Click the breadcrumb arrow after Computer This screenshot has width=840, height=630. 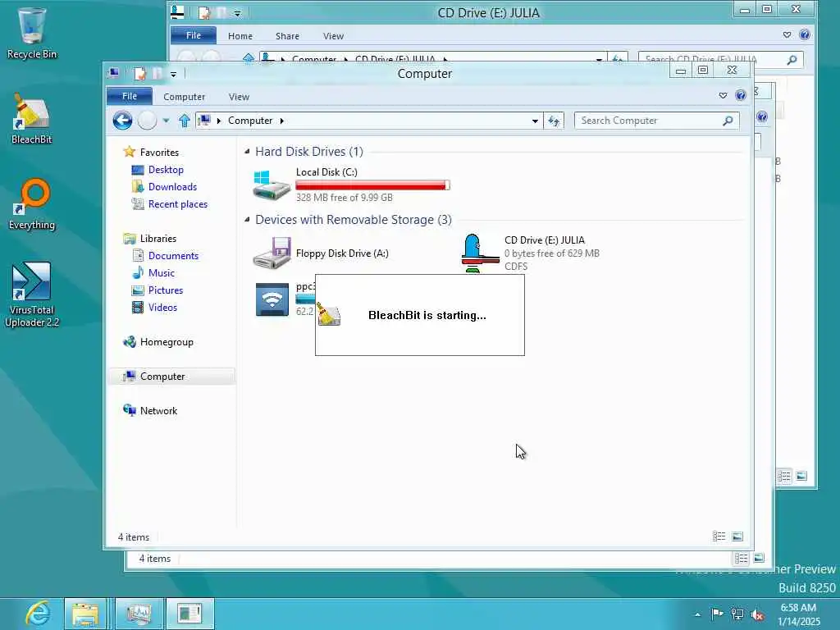282,121
